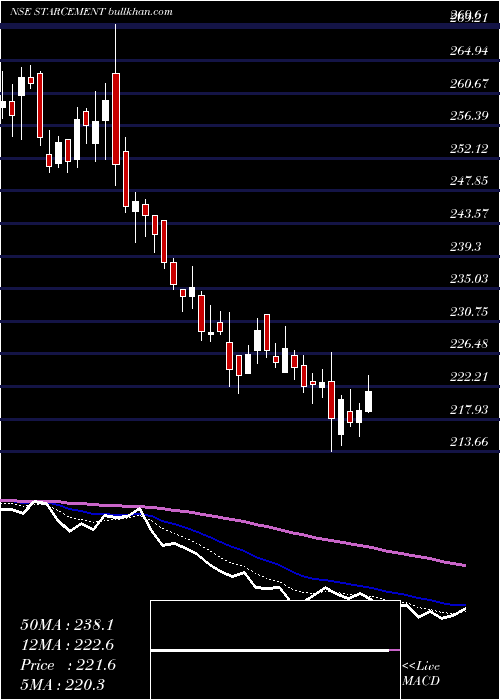This screenshot has width=500, height=700.
Task: Click the pink 50MA line near its right end
Action: 460,564
